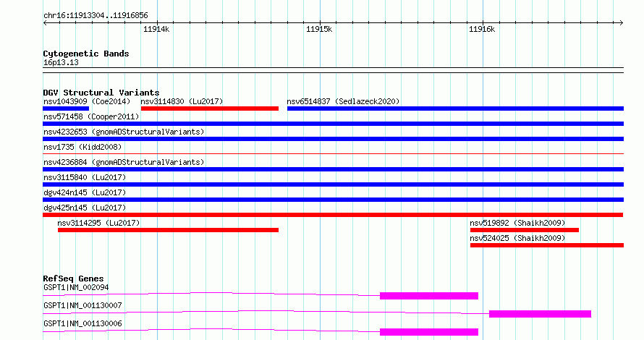Click the DGV Structural Variants track title
Viewport: 644px width, 340px height.
[101, 93]
